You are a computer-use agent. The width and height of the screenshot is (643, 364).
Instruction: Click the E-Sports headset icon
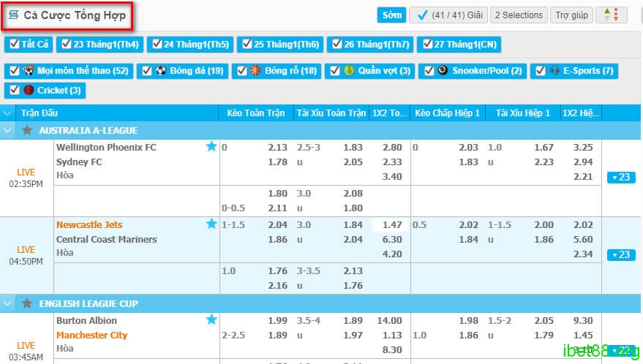[554, 70]
